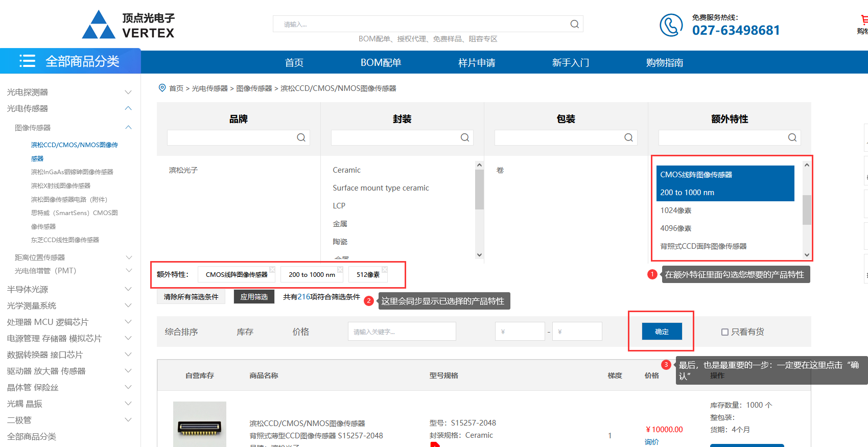
Task: Click the search icon in 封装 filter
Action: 464,137
